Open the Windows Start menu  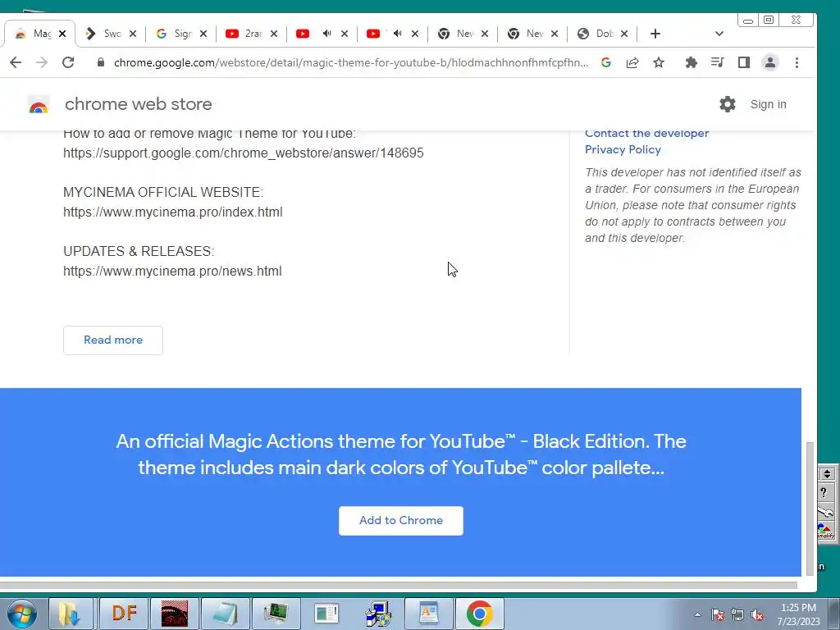click(x=21, y=614)
